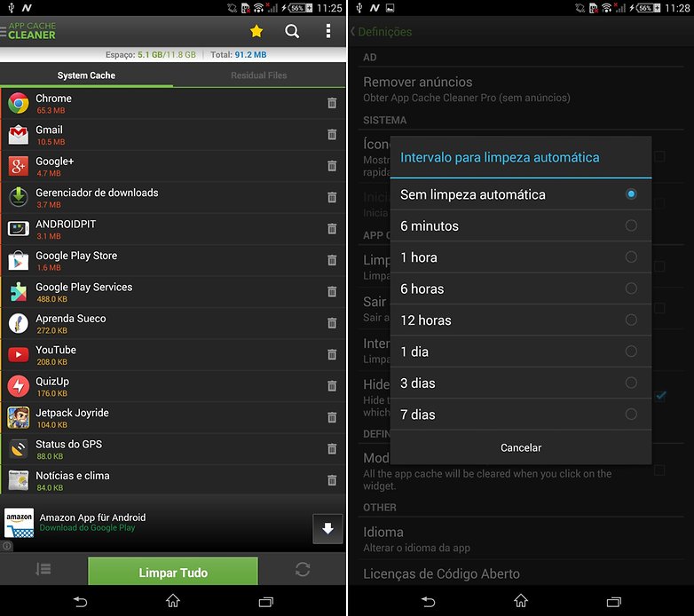Open Idioma language setting
This screenshot has width=694, height=616.
click(520, 539)
